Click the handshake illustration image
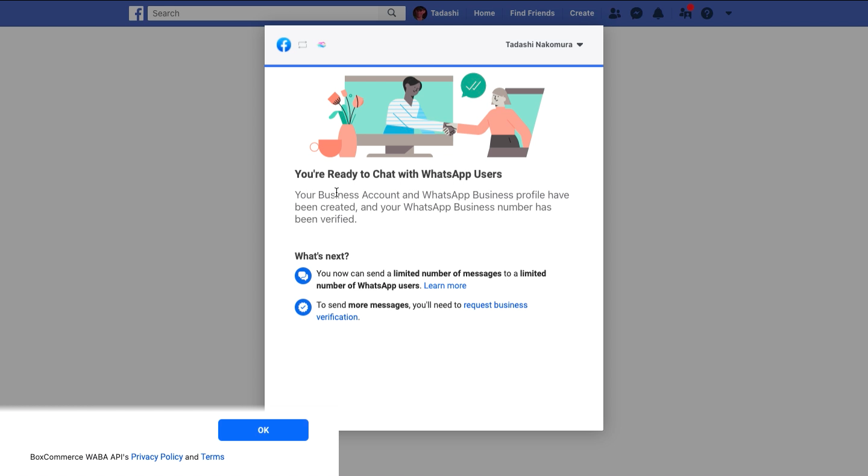 pos(427,116)
